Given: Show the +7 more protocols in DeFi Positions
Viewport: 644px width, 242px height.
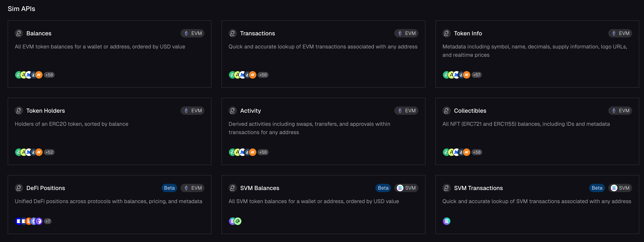Looking at the screenshot, I should pyautogui.click(x=48, y=221).
